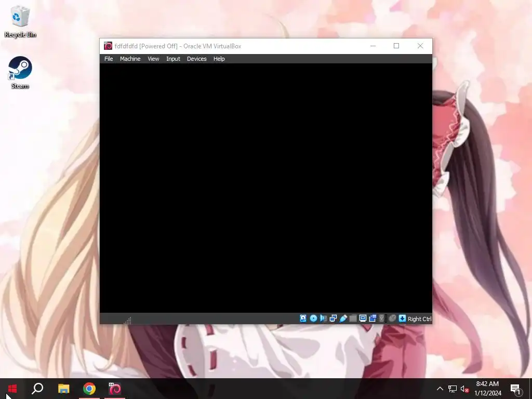Click the keyboard capture arrow icon
Screen dimensions: 532x399
click(402, 318)
